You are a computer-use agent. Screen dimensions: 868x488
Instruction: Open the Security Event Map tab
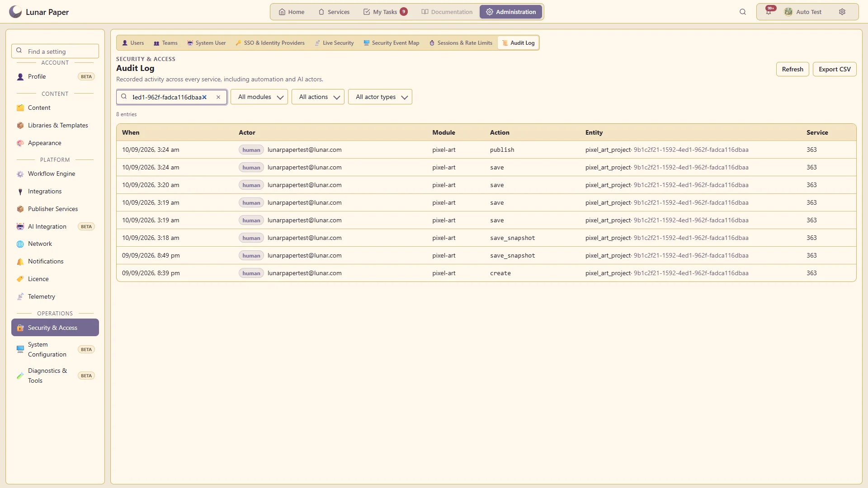[392, 43]
